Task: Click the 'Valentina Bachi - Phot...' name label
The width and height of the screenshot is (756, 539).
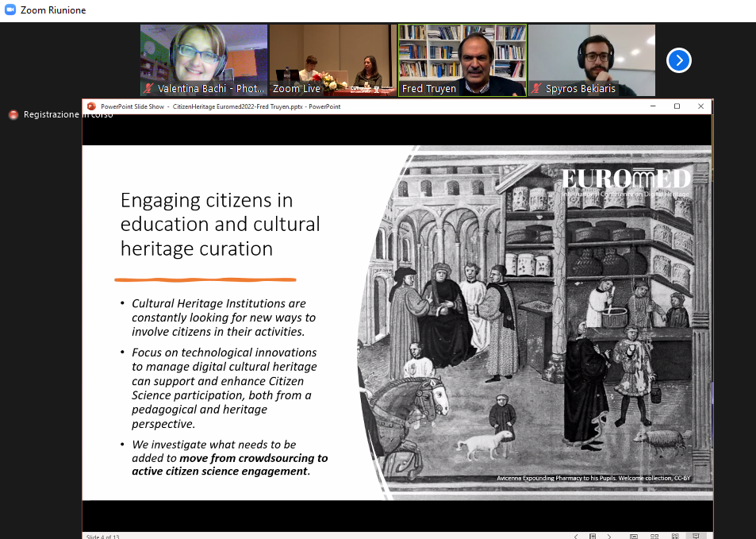Action: [x=211, y=89]
